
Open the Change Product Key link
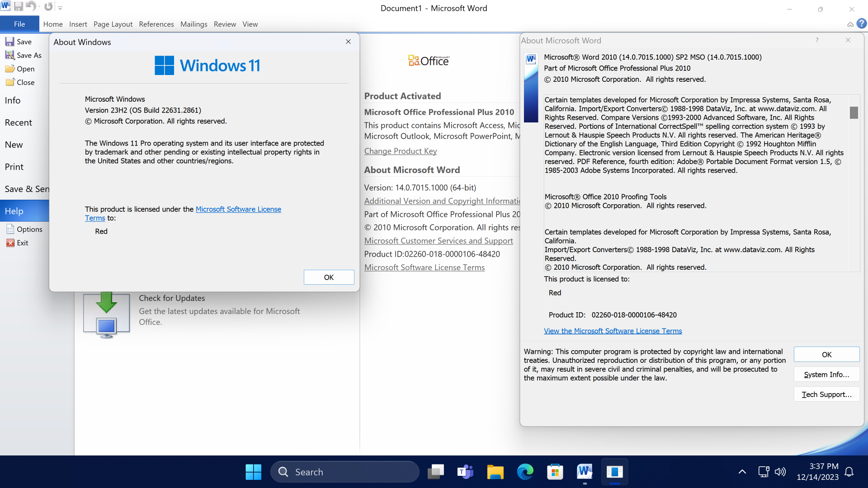coord(400,151)
